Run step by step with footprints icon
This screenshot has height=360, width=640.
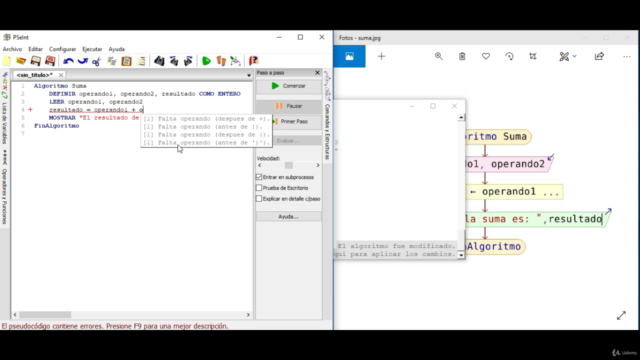pyautogui.click(x=221, y=61)
